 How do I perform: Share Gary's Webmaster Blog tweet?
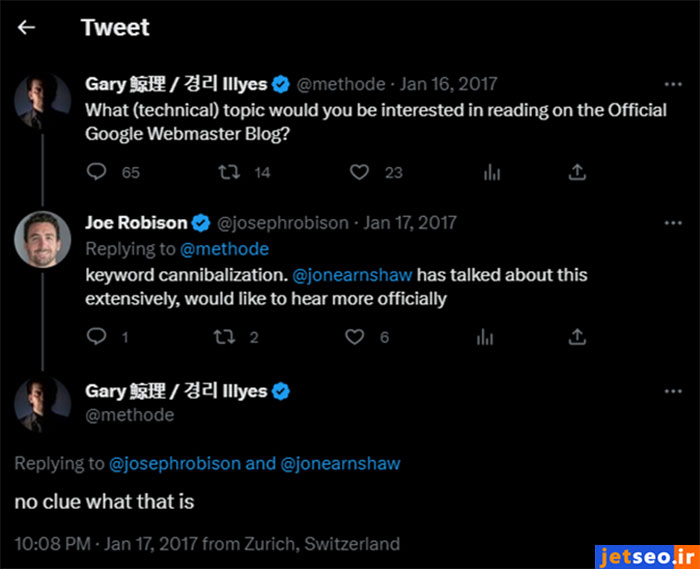pyautogui.click(x=577, y=172)
